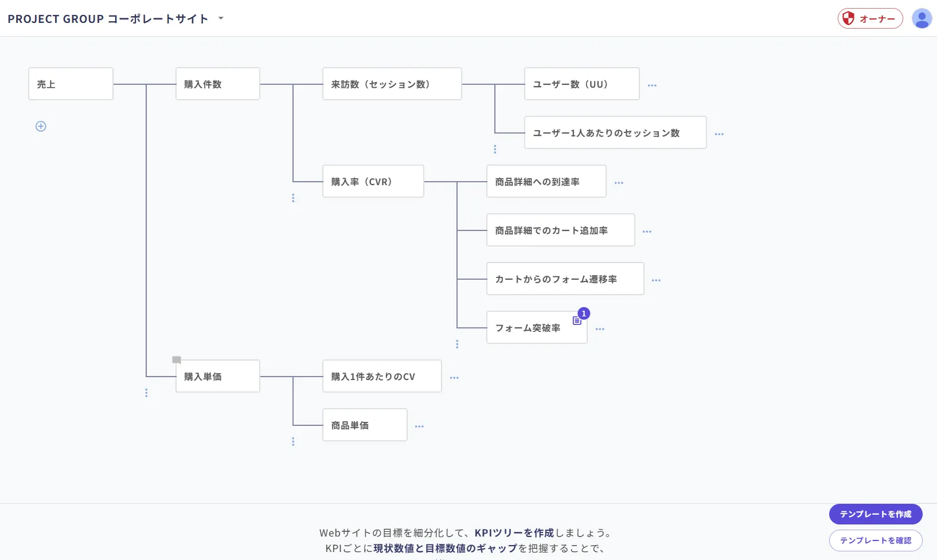This screenshot has width=937, height=560.
Task: Click vertical dots under フォーム突破率 branch line
Action: pos(457,344)
